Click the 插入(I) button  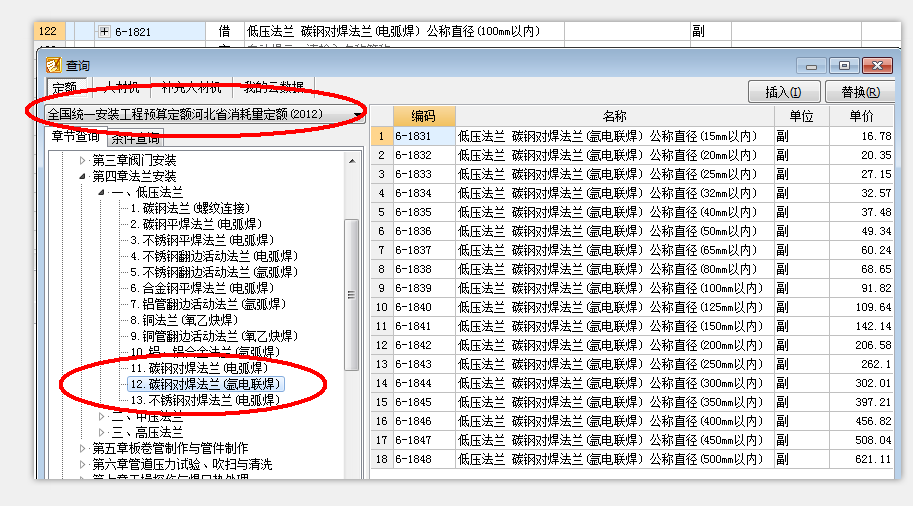click(x=784, y=92)
